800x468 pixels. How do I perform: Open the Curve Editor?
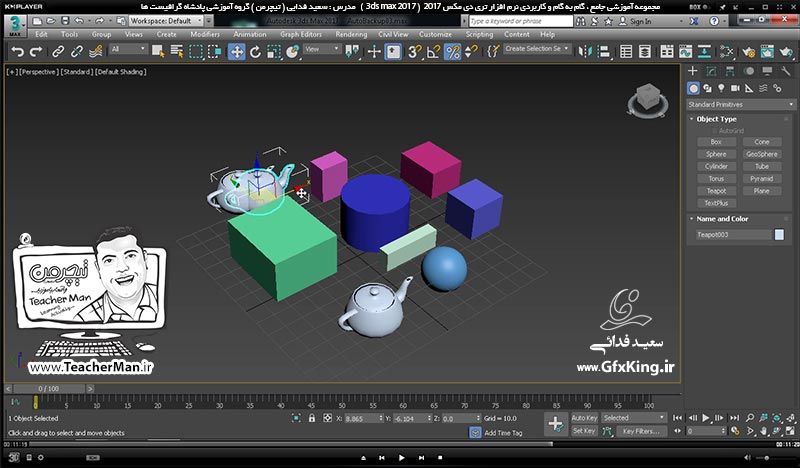(686, 52)
